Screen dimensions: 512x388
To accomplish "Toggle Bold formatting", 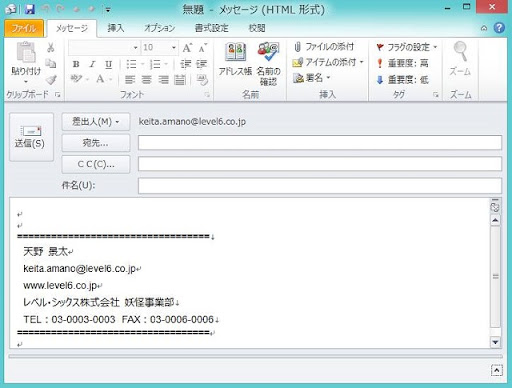I will tap(76, 64).
